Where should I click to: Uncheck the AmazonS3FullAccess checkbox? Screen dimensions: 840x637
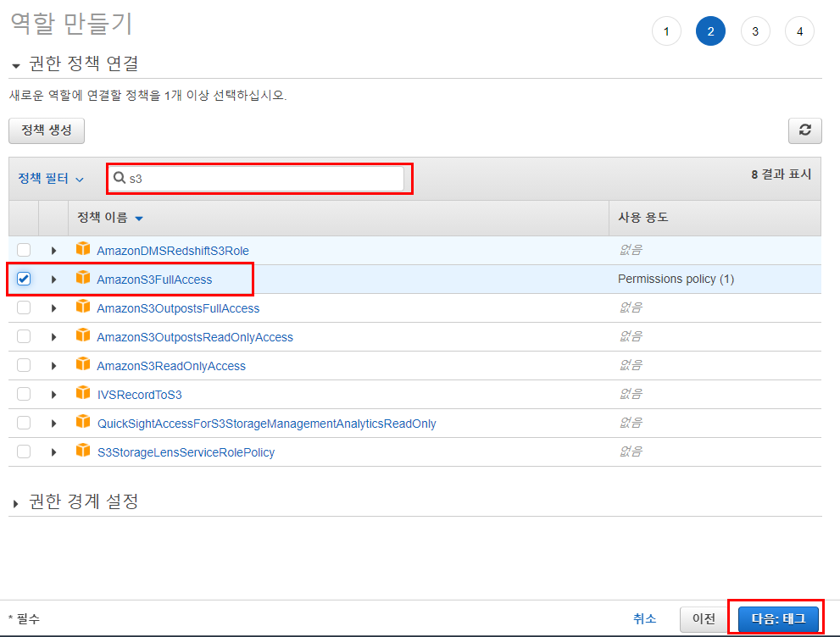tap(24, 279)
